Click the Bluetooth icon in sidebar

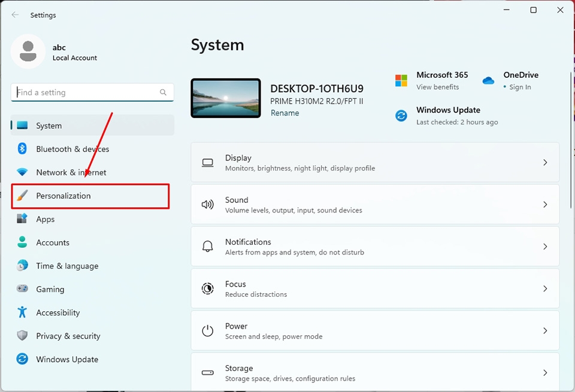(x=22, y=149)
